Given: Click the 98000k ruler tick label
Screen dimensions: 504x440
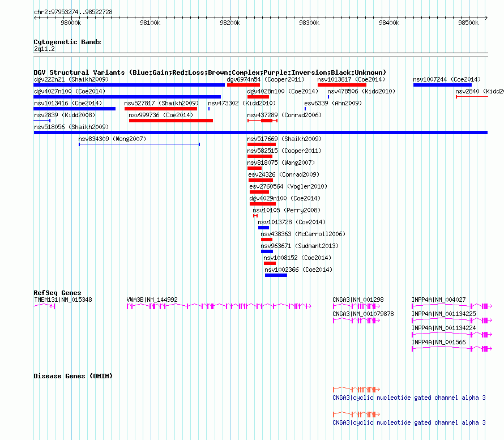Looking at the screenshot, I should click(x=71, y=23).
